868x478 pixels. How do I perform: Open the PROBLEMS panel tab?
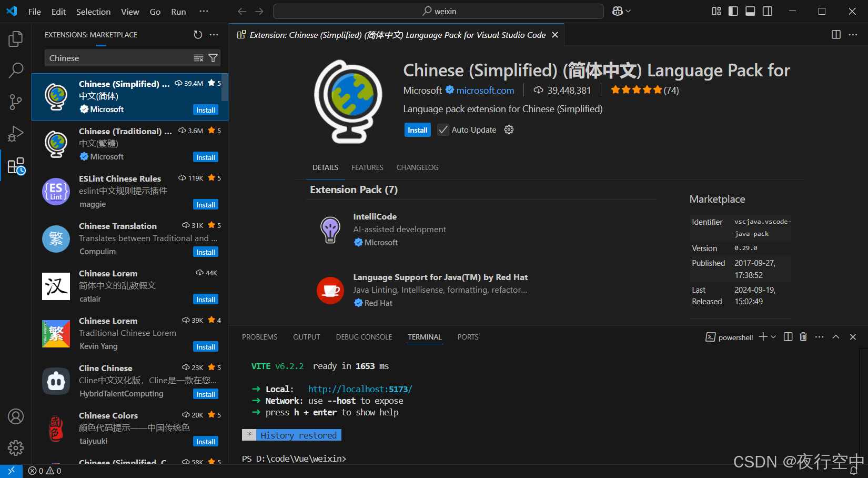click(259, 337)
